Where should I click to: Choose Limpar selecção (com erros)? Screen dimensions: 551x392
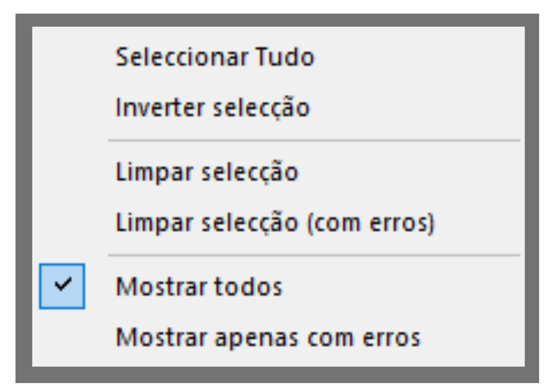coord(275,223)
